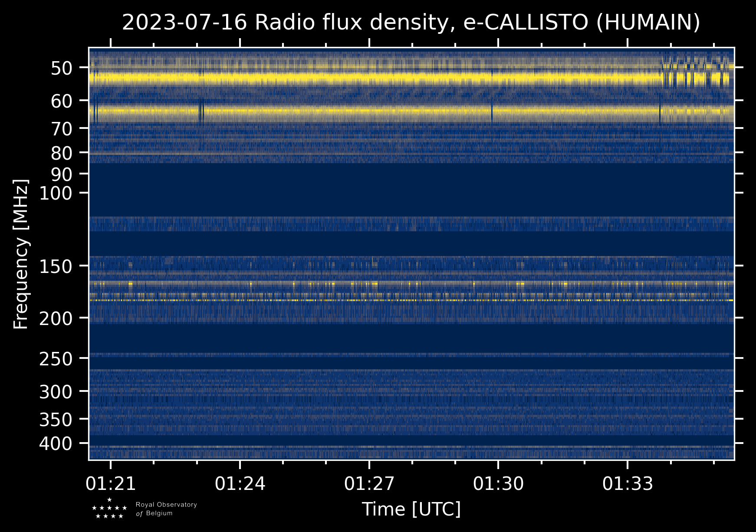This screenshot has width=756, height=532.
Task: Click the plot title with e-CALLISTO (HUMAIN)
Action: pos(411,23)
